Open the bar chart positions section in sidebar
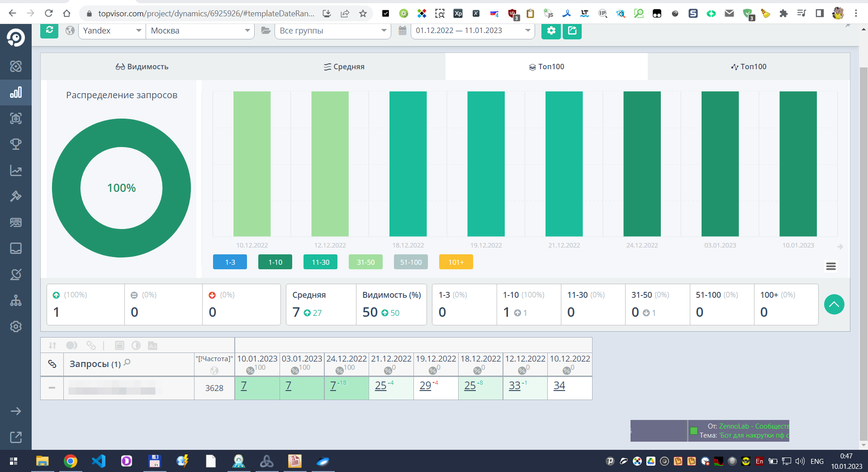Screen dimensions: 868x472 (x=16, y=92)
